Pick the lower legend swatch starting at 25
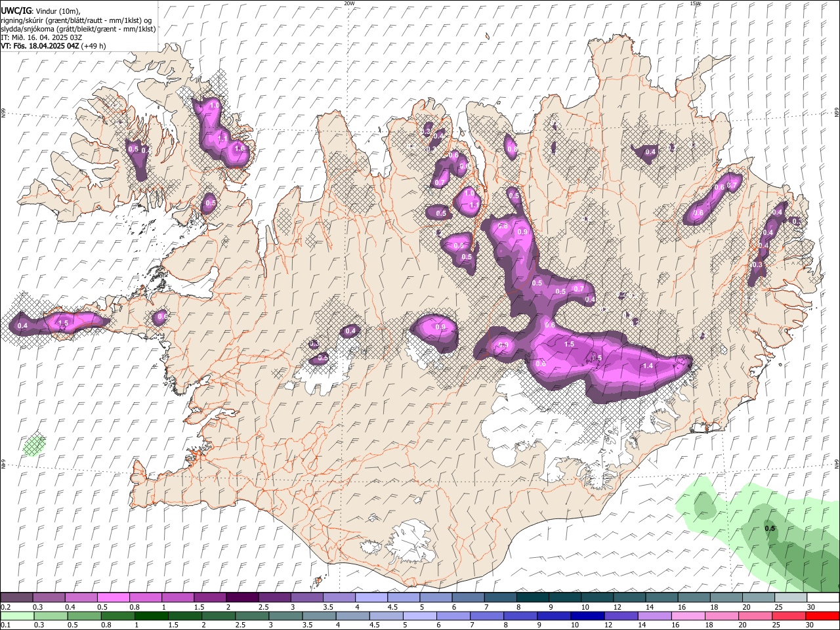Image resolution: width=840 pixels, height=630 pixels. 788,616
